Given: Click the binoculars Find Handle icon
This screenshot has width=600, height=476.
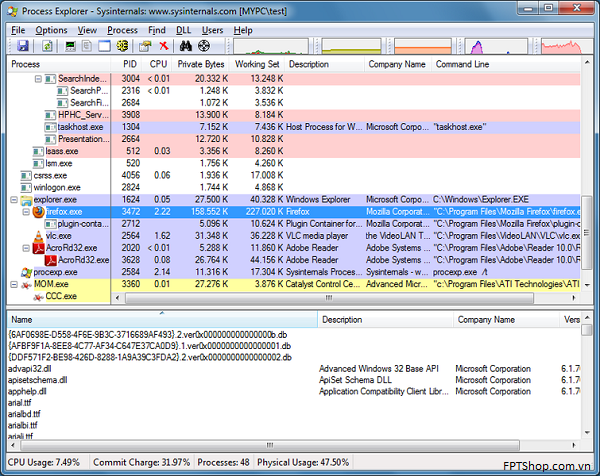Looking at the screenshot, I should 186,46.
